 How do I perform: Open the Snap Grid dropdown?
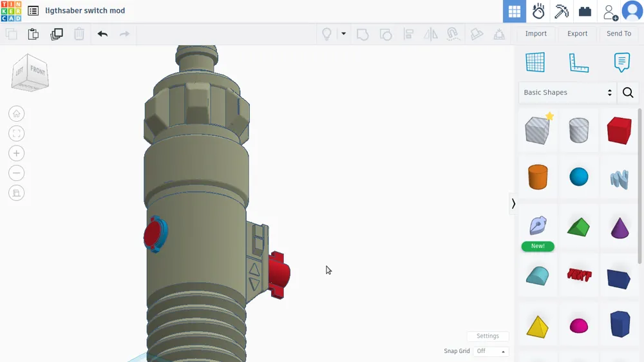point(491,351)
